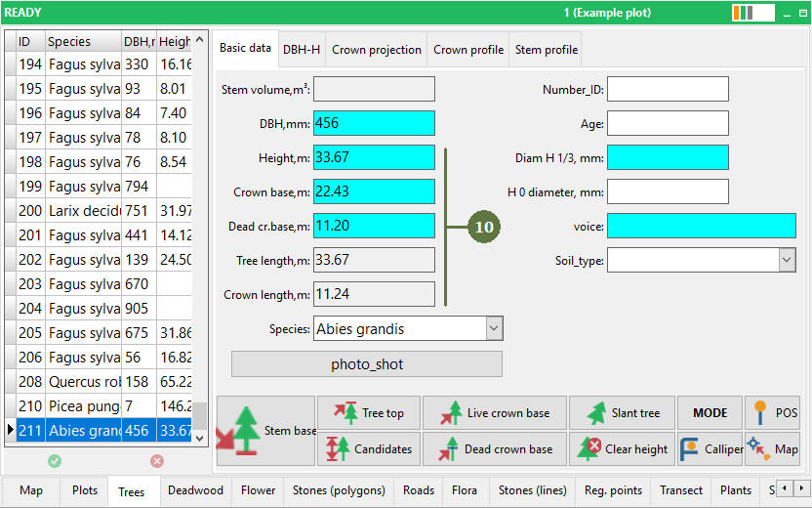Pick the Dead crown base tool
812x508 pixels.
pyautogui.click(x=495, y=449)
